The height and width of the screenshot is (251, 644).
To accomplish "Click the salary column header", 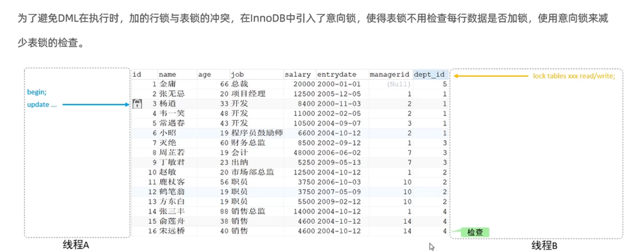I will click(x=297, y=75).
